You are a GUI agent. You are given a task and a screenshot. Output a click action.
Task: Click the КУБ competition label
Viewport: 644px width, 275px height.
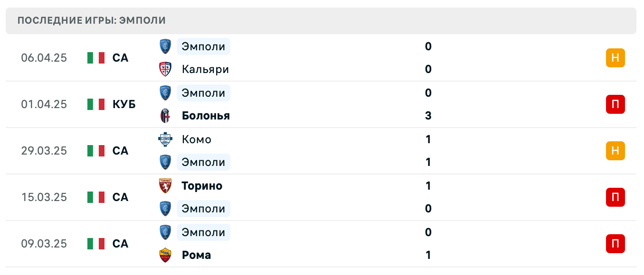(x=124, y=104)
